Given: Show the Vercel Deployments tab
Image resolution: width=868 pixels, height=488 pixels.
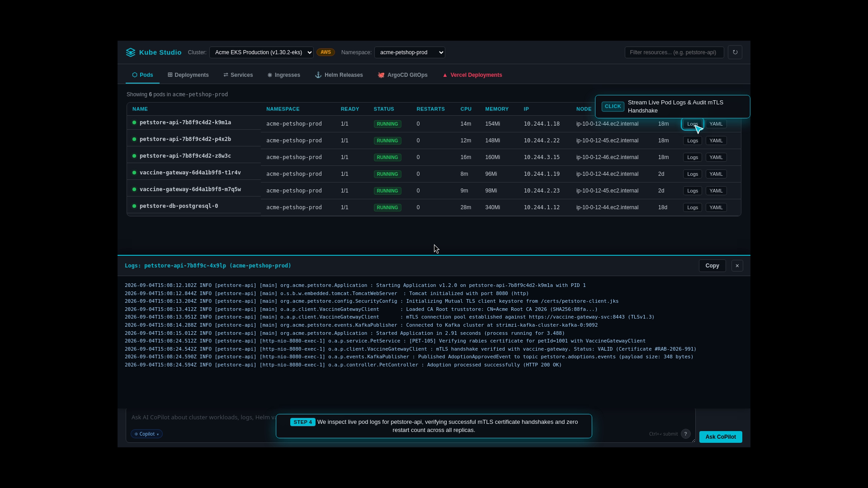Looking at the screenshot, I should point(472,75).
